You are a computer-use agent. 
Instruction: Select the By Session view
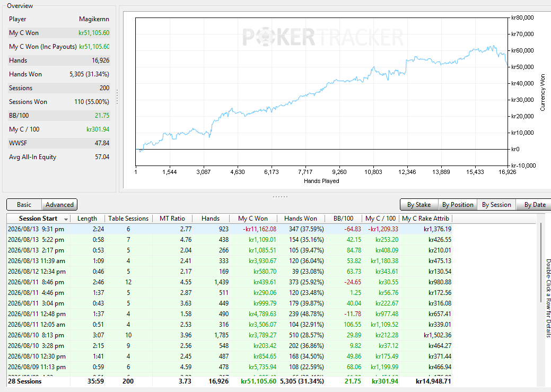(x=496, y=205)
